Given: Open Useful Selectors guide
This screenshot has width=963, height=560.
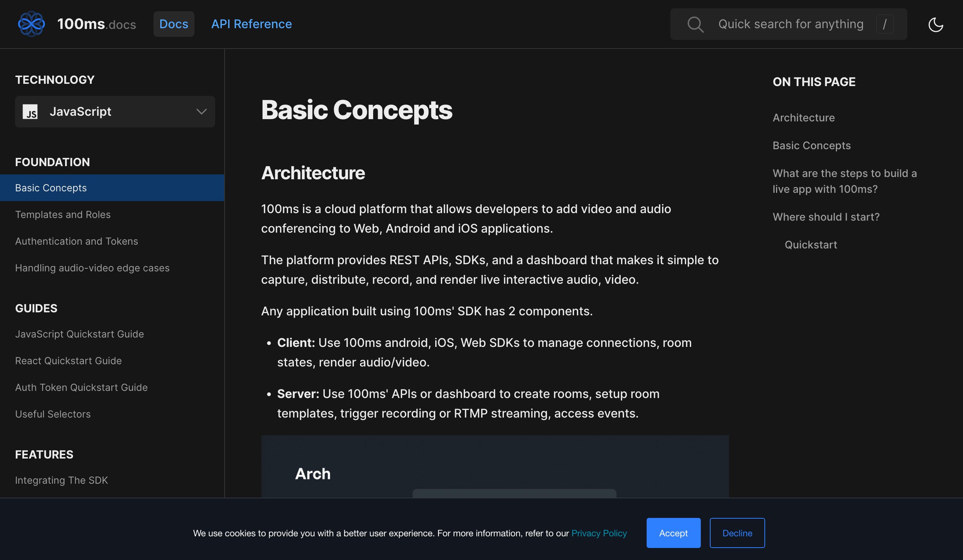Looking at the screenshot, I should pyautogui.click(x=53, y=414).
